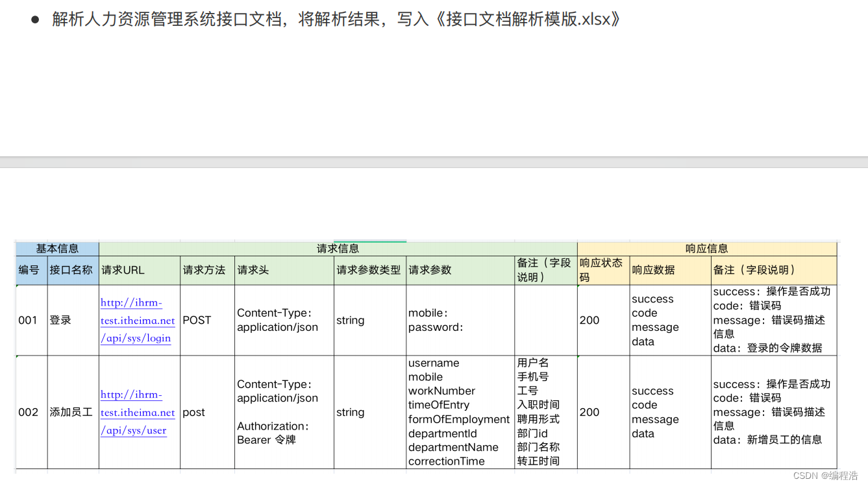Select the cell with number 001
The image size is (868, 486).
pyautogui.click(x=31, y=320)
